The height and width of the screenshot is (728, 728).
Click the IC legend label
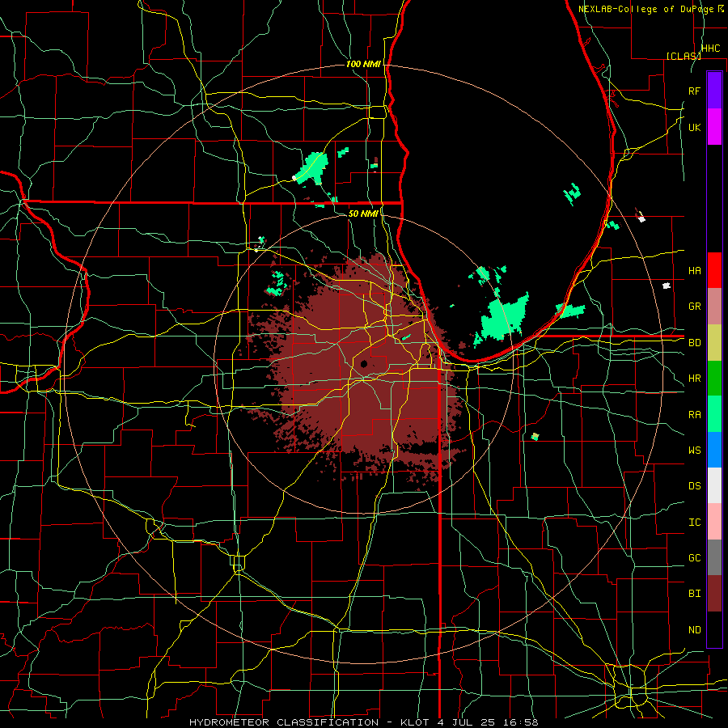[x=694, y=523]
